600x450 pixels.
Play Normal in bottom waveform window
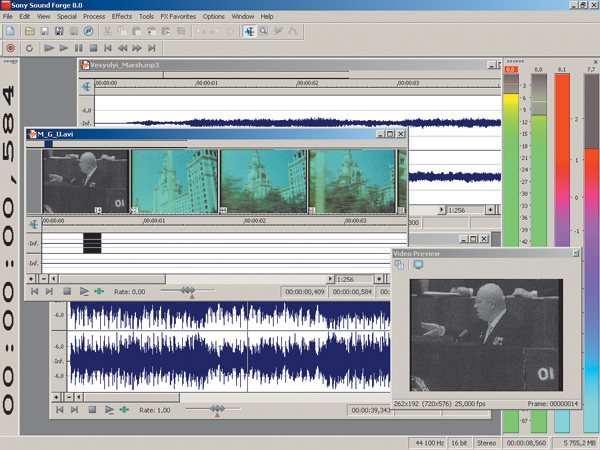pos(109,410)
